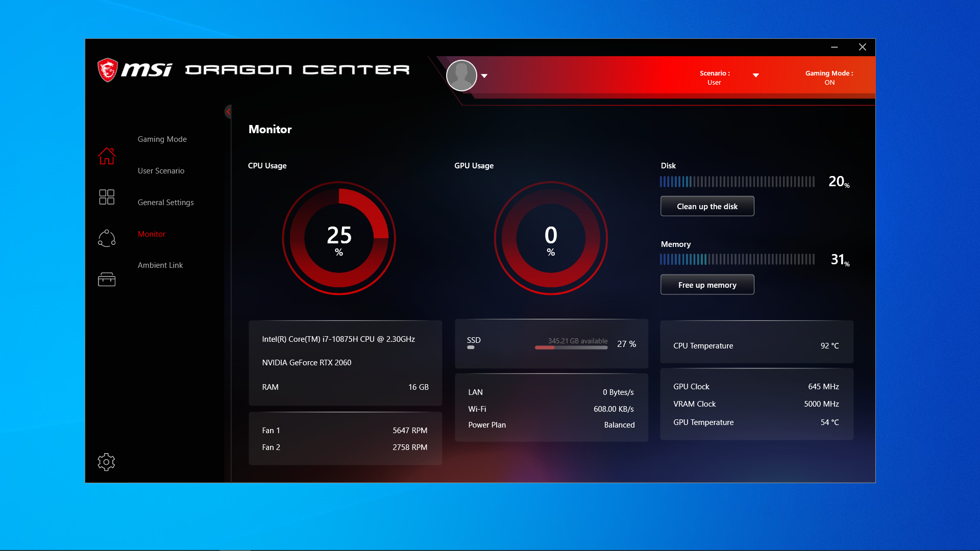Click the LAN 0 Bytes/s value
Image resolution: width=980 pixels, height=551 pixels.
618,392
